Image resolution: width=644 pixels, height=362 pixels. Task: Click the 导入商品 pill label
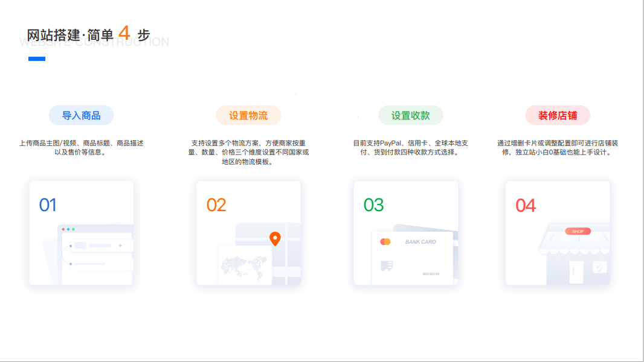pos(81,115)
